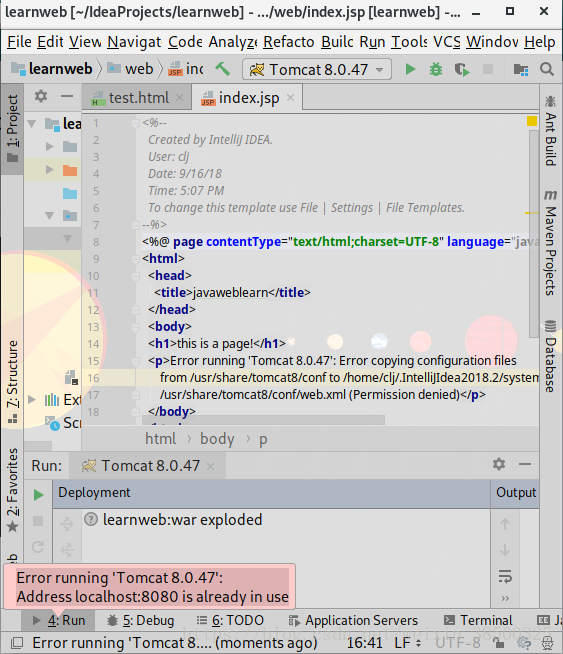Open 5: Debug tool window
563x654 pixels.
click(141, 621)
